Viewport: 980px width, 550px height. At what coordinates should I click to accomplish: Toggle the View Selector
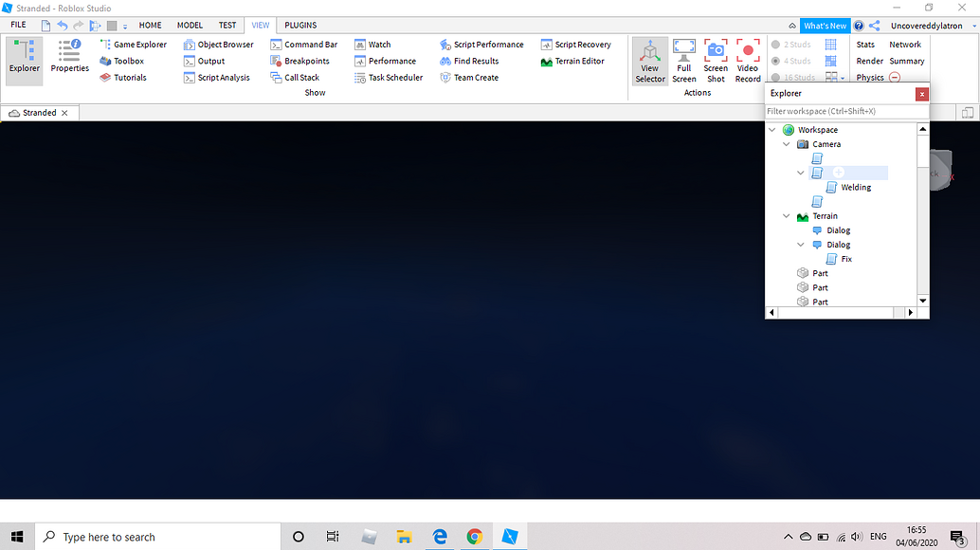(x=650, y=62)
